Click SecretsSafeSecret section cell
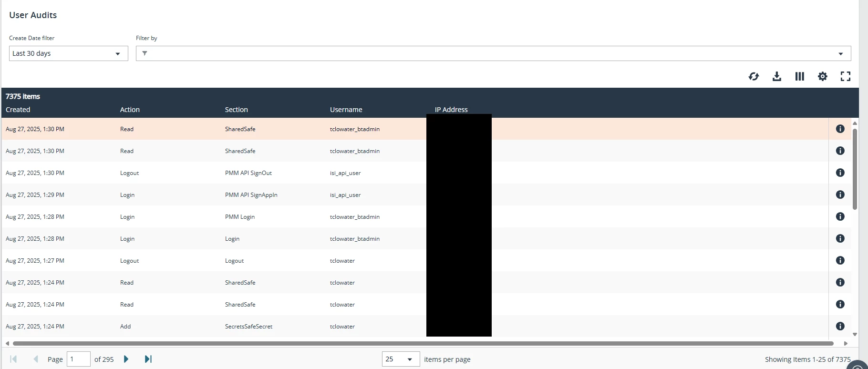Screen dimensions: 868x369 (248, 327)
